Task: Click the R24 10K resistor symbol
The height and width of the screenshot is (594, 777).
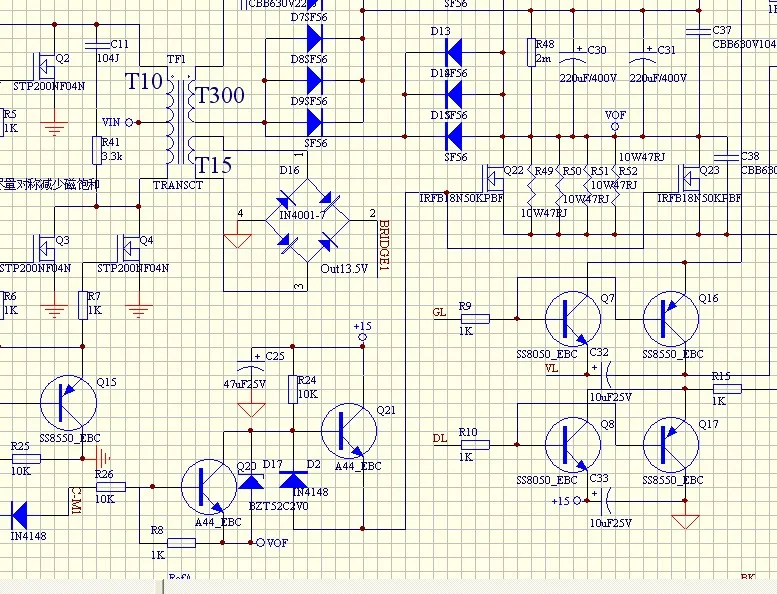Action: coord(293,389)
